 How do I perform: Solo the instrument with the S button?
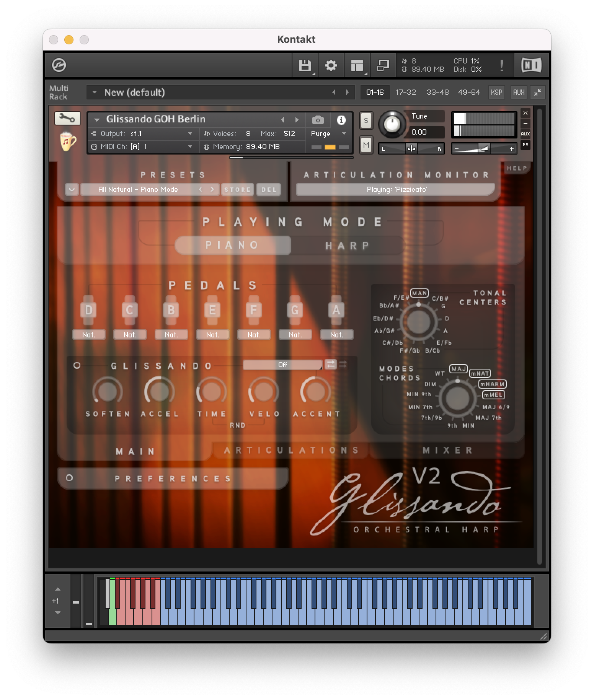coord(366,121)
